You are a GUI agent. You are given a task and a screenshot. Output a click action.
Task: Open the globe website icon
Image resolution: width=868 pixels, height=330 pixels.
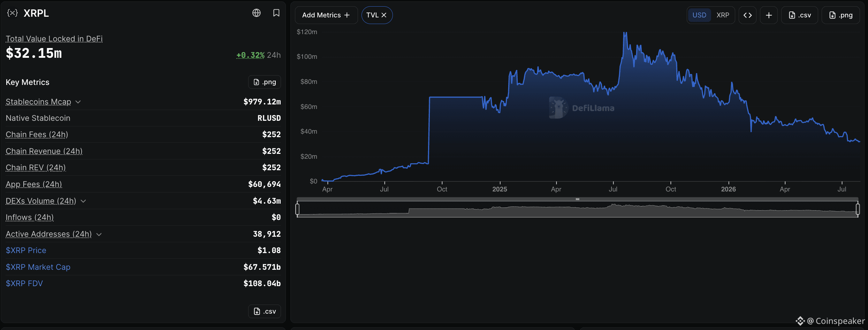(257, 13)
